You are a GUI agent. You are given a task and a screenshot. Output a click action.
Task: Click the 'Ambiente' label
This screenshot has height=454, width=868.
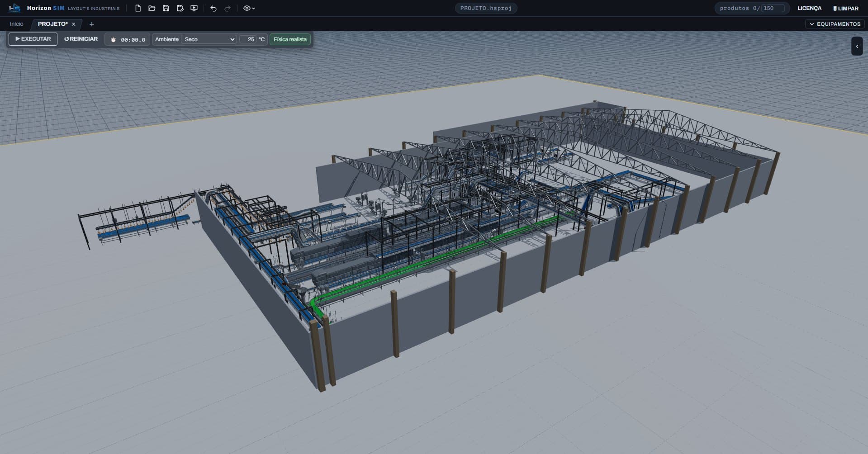166,39
